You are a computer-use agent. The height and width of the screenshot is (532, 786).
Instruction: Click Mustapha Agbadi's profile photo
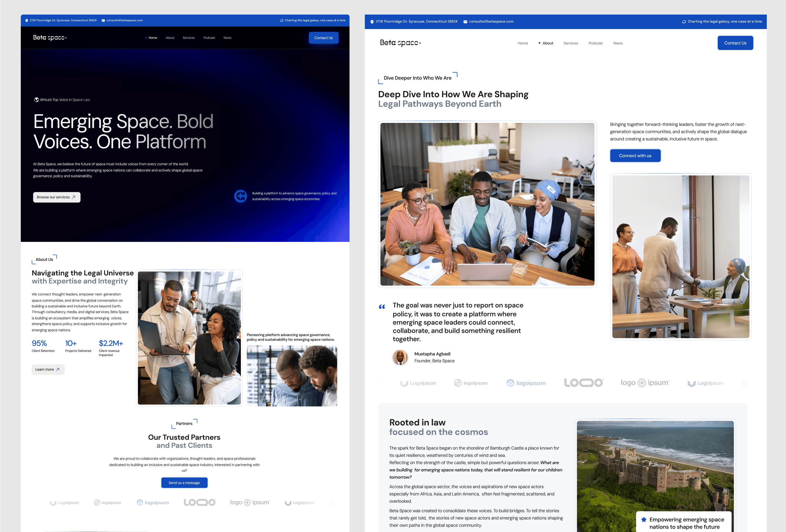400,357
